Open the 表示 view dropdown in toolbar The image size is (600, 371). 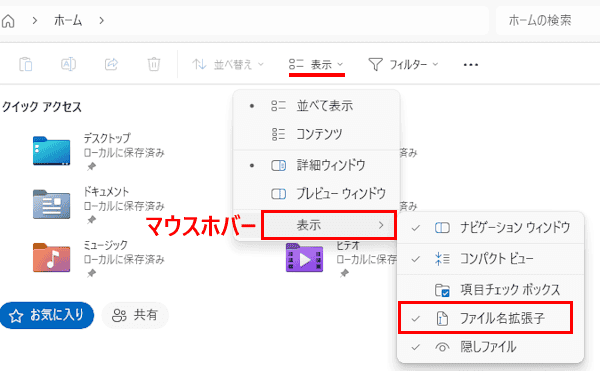click(316, 65)
